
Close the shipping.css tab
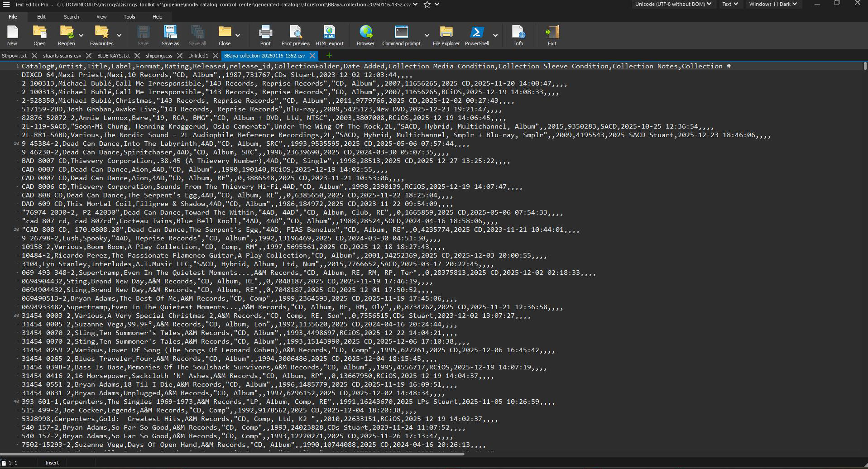180,56
